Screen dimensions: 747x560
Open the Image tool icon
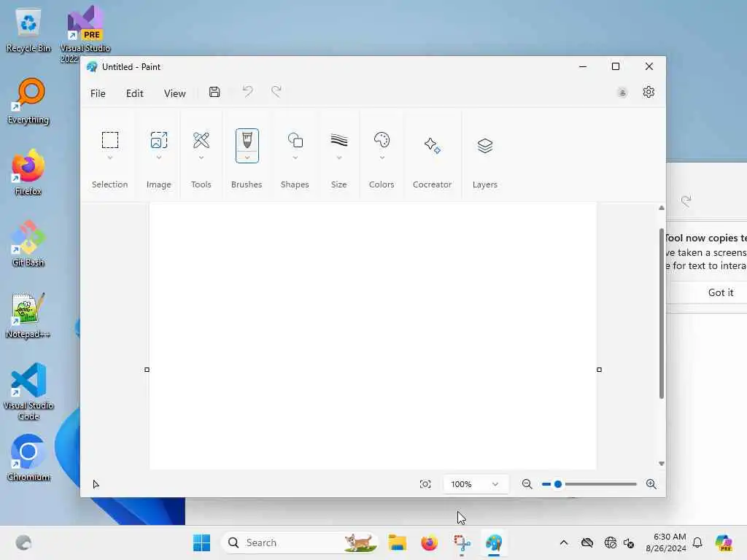pyautogui.click(x=158, y=140)
